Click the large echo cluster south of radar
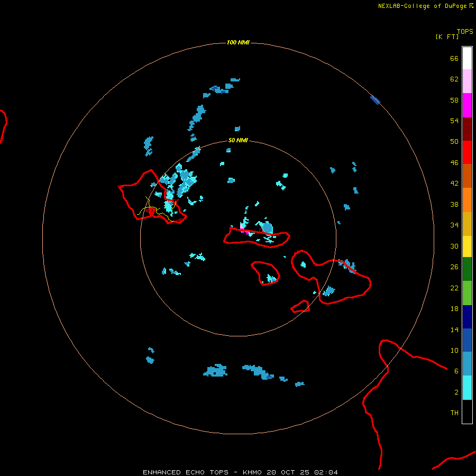Viewport: 476px width, 476px height. point(215,370)
